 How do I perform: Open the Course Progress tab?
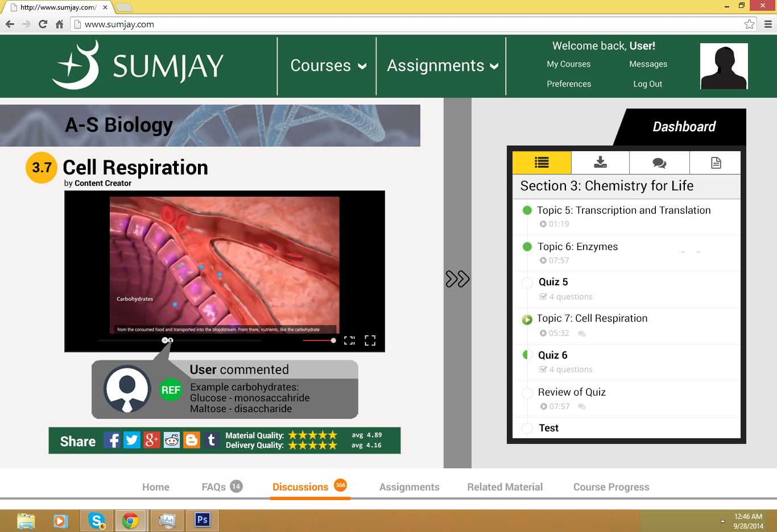tap(611, 487)
